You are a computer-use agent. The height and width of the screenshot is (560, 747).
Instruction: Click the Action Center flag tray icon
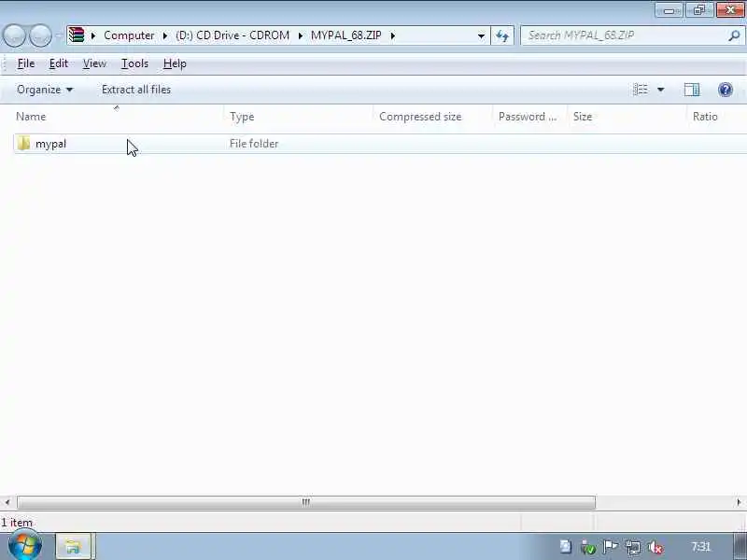coord(611,547)
